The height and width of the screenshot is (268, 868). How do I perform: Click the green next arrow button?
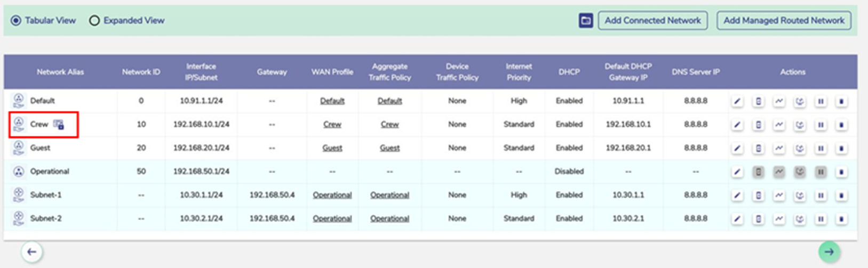pos(829,252)
